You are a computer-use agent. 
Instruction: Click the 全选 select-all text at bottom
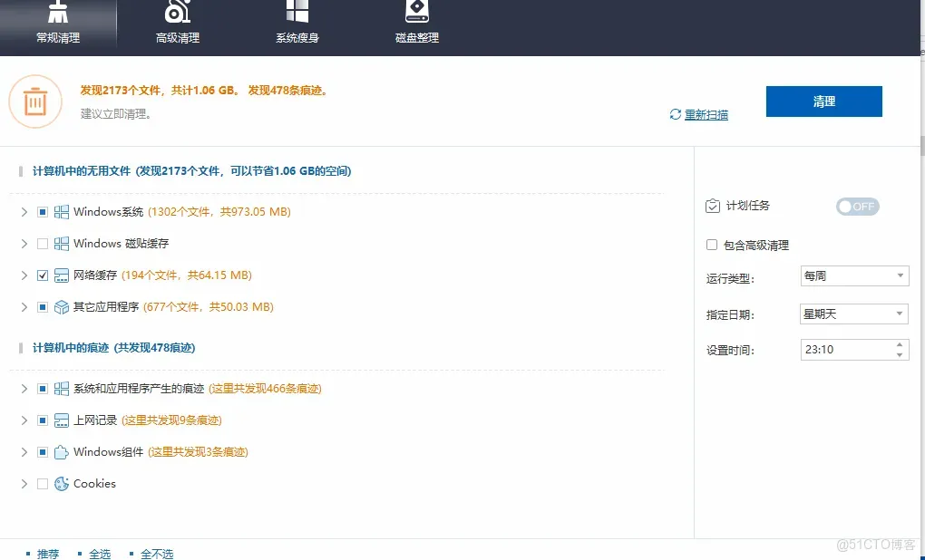point(100,553)
